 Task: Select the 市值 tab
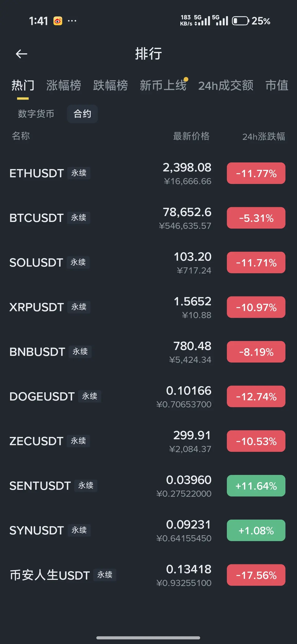(x=277, y=85)
